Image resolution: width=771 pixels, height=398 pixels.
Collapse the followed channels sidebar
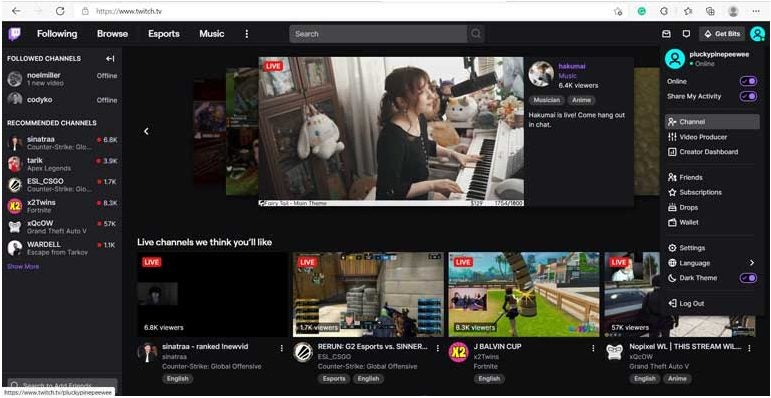[110, 59]
